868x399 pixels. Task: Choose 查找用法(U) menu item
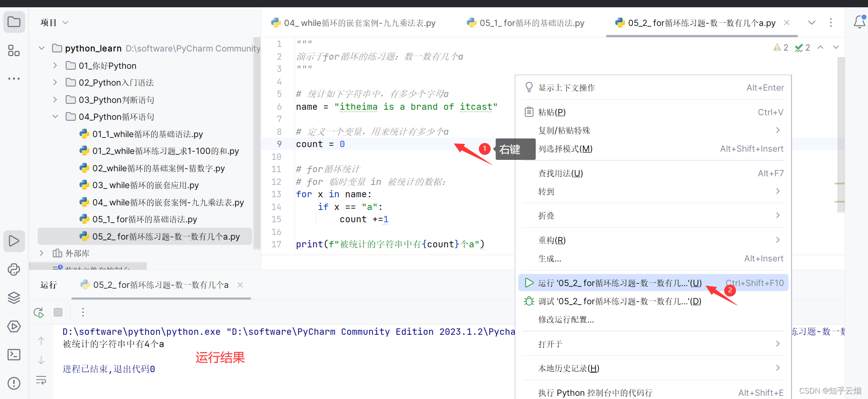(x=653, y=173)
